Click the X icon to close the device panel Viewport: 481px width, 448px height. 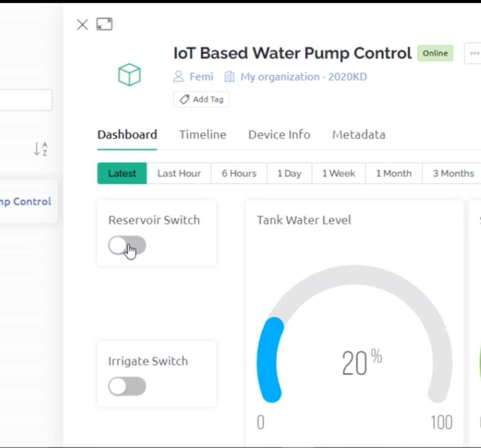[x=82, y=24]
